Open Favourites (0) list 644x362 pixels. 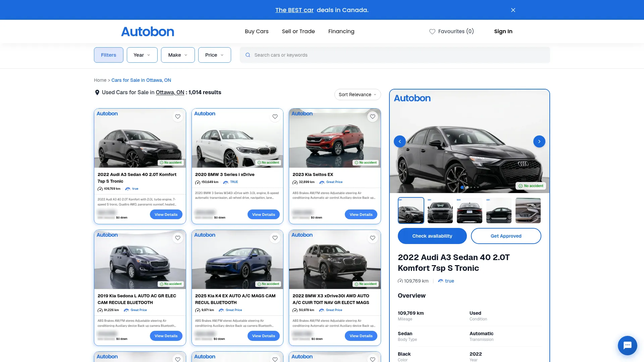(x=451, y=31)
